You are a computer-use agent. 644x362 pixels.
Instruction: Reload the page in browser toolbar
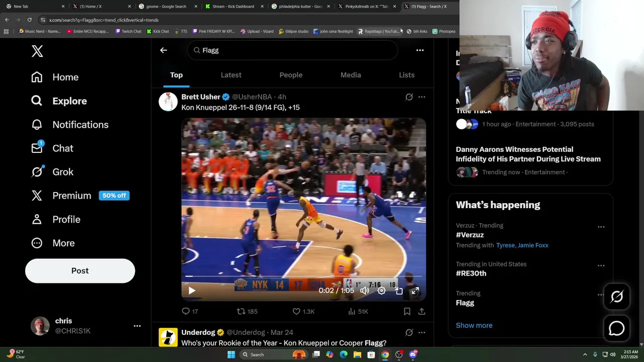point(29,20)
